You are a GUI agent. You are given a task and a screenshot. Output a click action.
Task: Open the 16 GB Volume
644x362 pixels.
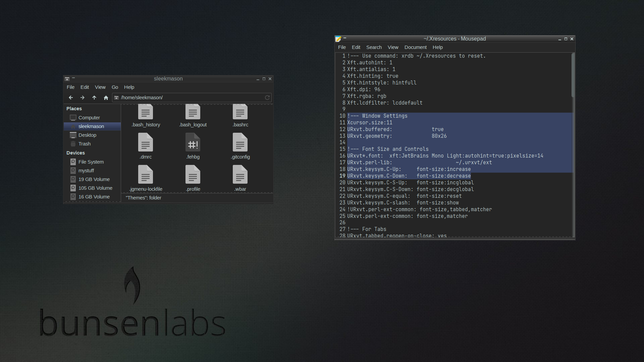click(92, 197)
